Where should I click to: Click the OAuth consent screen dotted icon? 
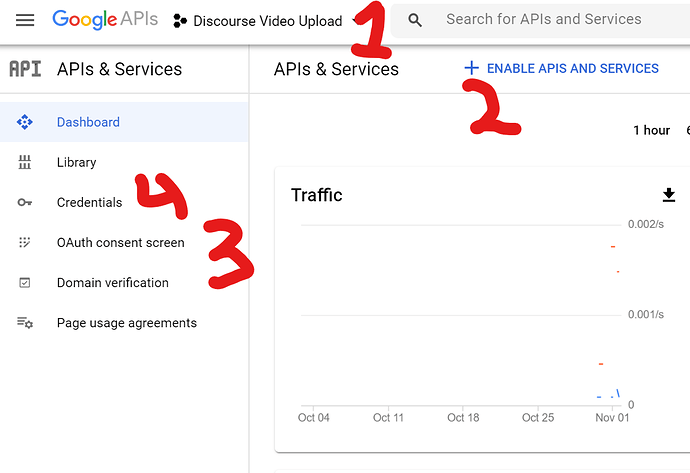[25, 242]
